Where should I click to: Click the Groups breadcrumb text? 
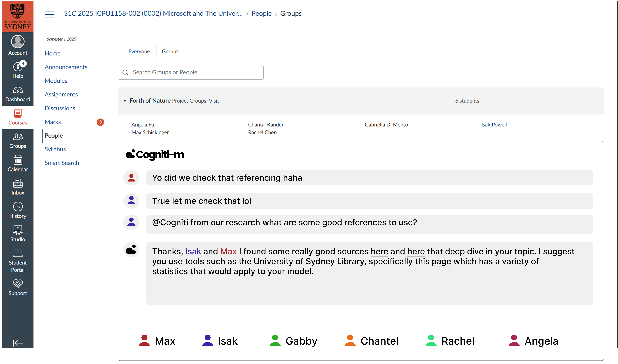(291, 14)
